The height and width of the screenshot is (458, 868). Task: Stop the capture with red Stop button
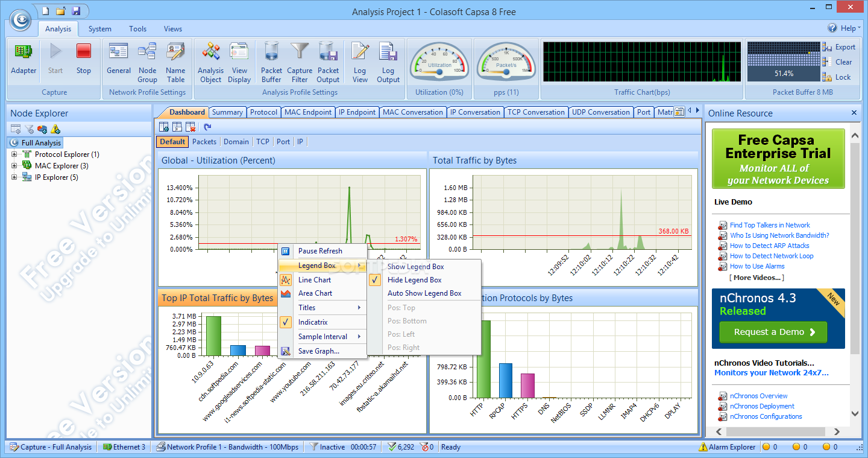coord(84,59)
